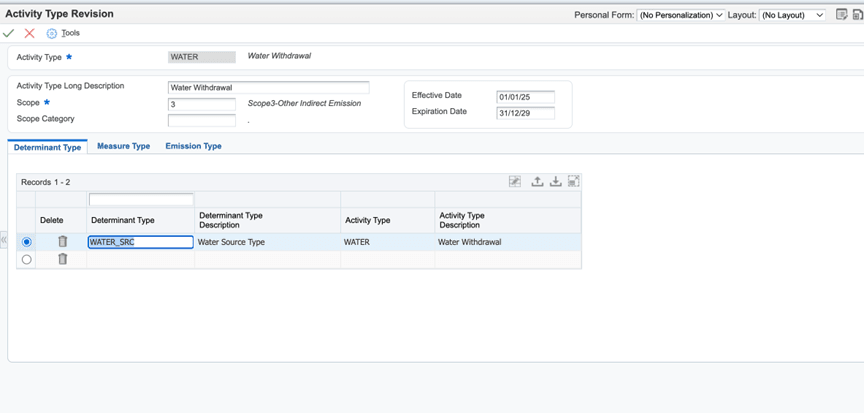Click the italic Water Withdrawal description at top
The image size is (864, 413).
click(x=279, y=56)
